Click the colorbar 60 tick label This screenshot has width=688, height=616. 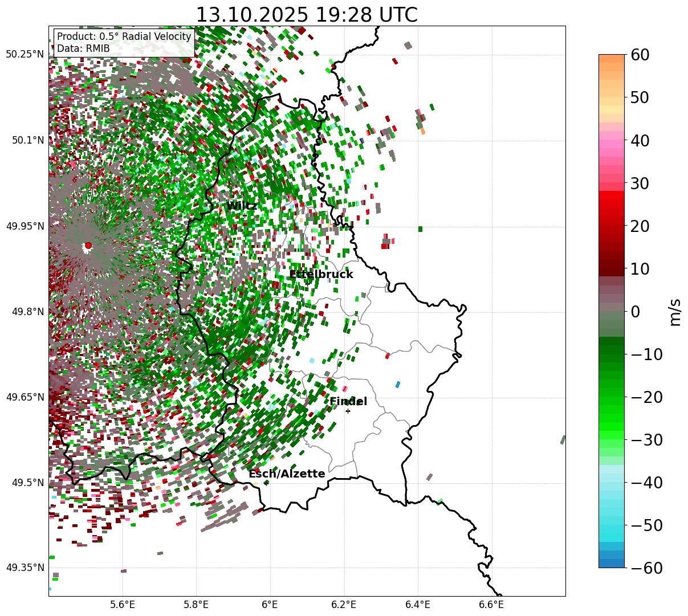coord(640,55)
